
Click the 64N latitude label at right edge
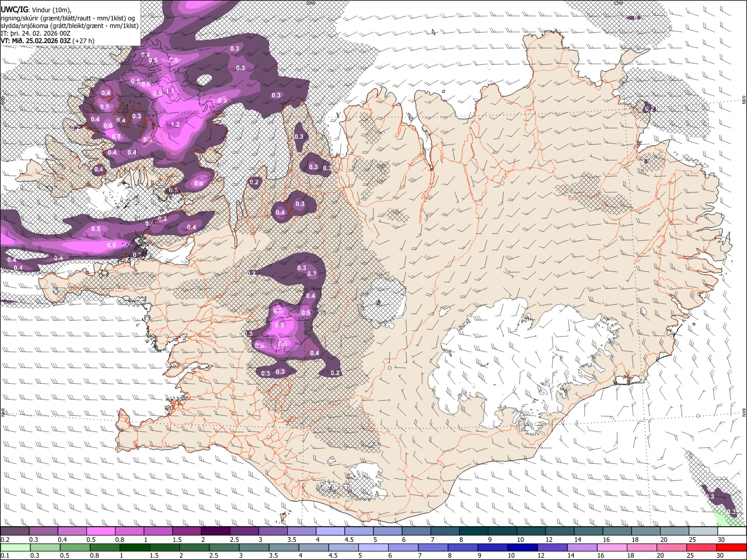pos(744,412)
